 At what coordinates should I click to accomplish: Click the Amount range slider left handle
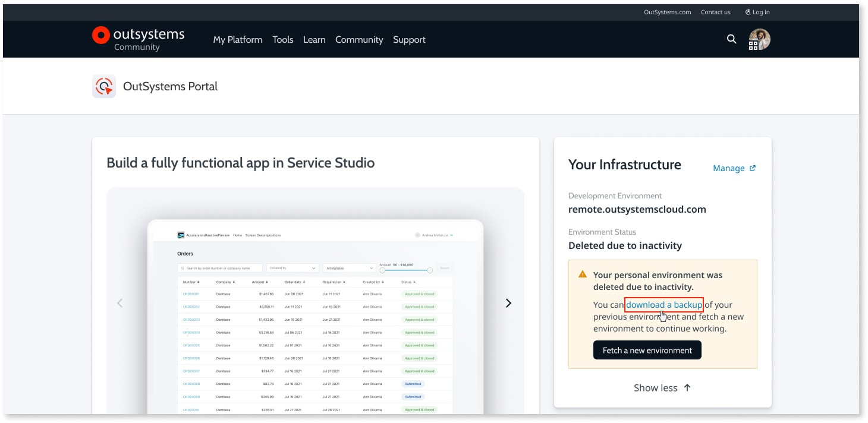[x=382, y=270]
